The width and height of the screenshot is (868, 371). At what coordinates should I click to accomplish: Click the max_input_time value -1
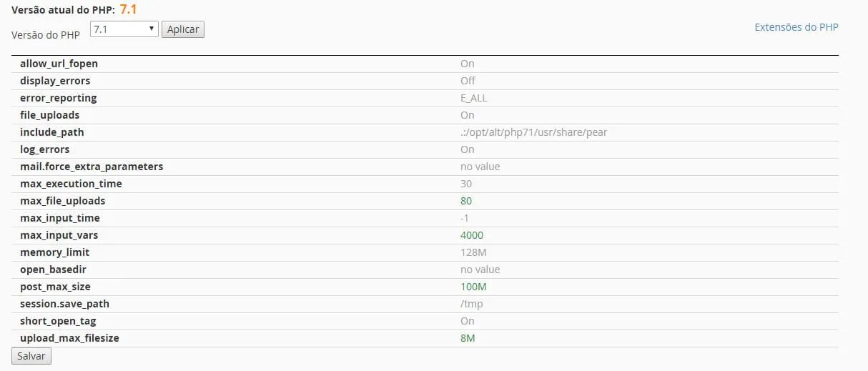click(465, 218)
